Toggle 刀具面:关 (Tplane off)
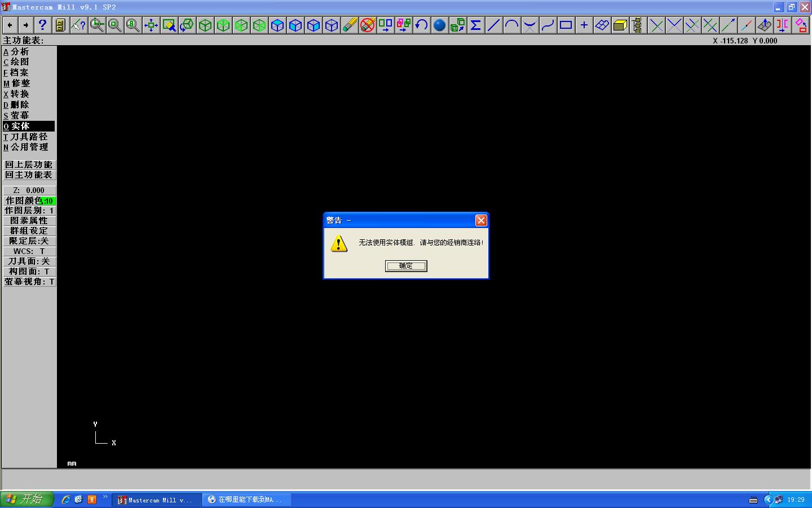This screenshot has width=812, height=508. [x=29, y=261]
